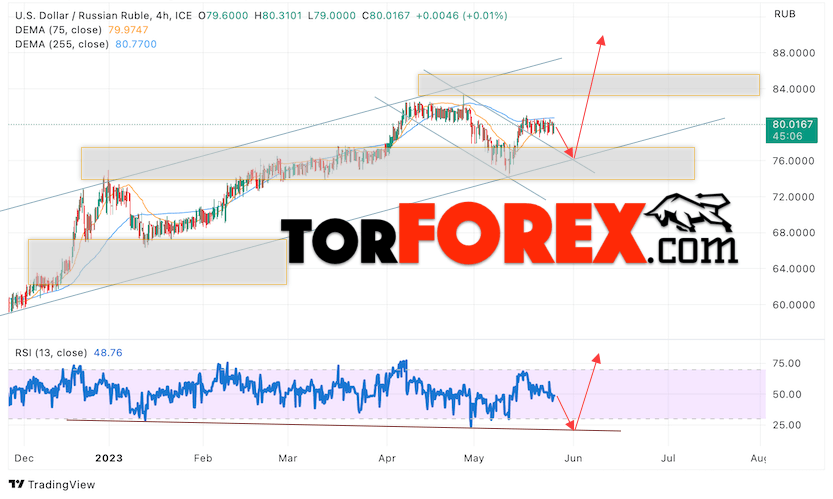The width and height of the screenshot is (833, 499).
Task: Click the 64.0000 price axis label
Action: click(x=793, y=268)
